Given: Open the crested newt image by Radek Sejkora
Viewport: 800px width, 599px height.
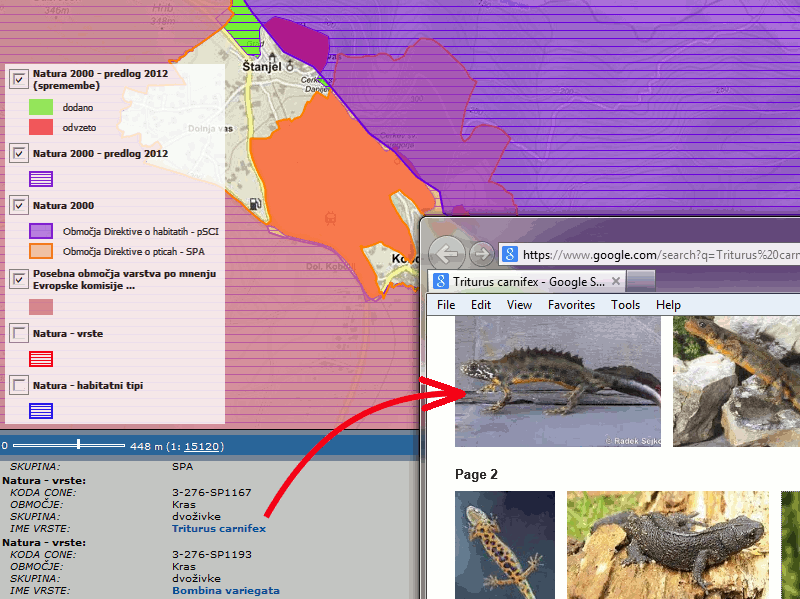Looking at the screenshot, I should tap(557, 382).
